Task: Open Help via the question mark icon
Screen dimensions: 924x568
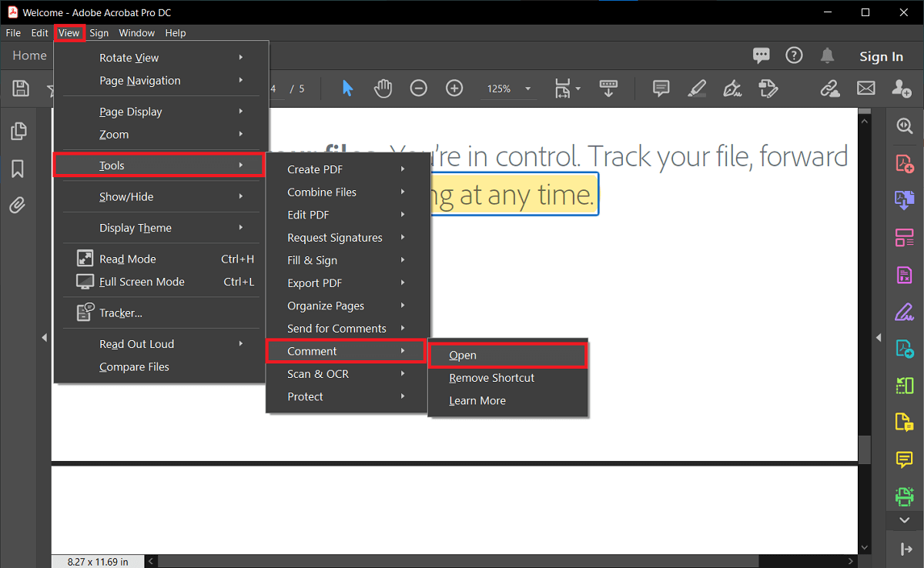Action: tap(793, 55)
